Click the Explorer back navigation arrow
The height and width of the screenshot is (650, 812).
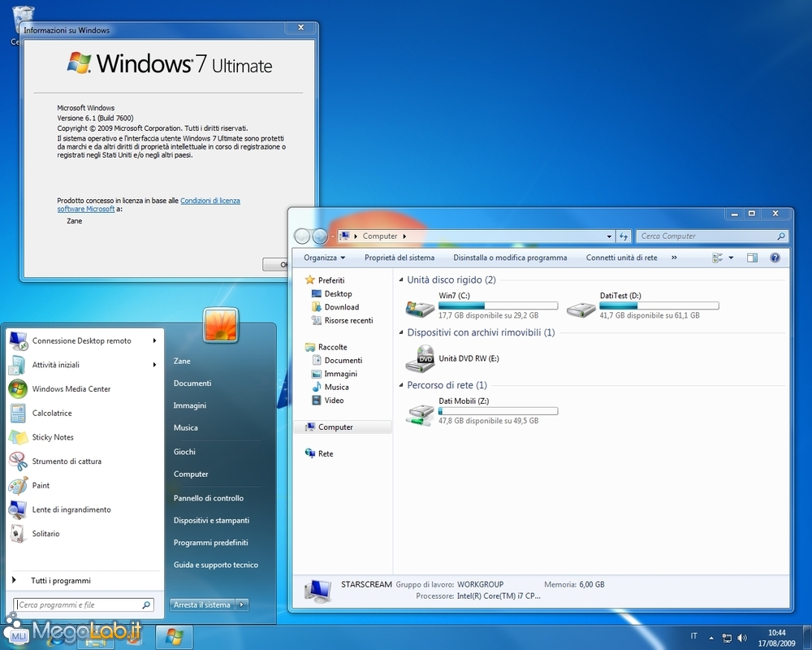click(302, 236)
